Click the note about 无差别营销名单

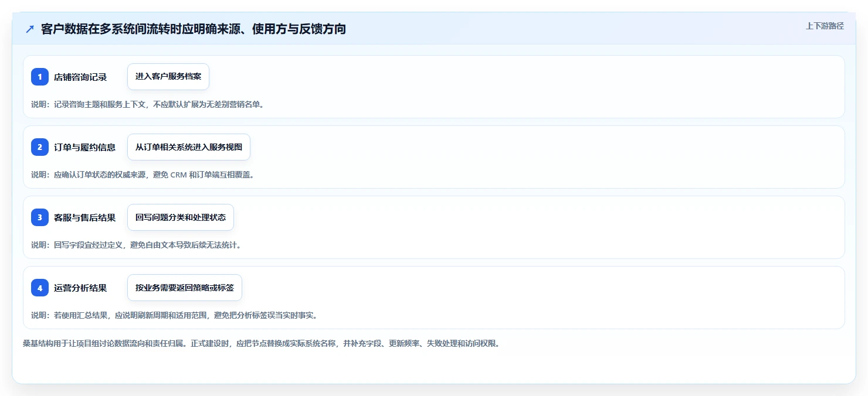pyautogui.click(x=147, y=104)
